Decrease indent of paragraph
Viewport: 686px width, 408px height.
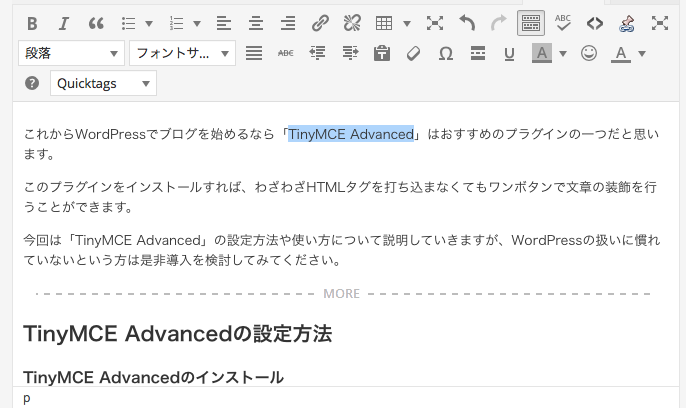pyautogui.click(x=318, y=53)
